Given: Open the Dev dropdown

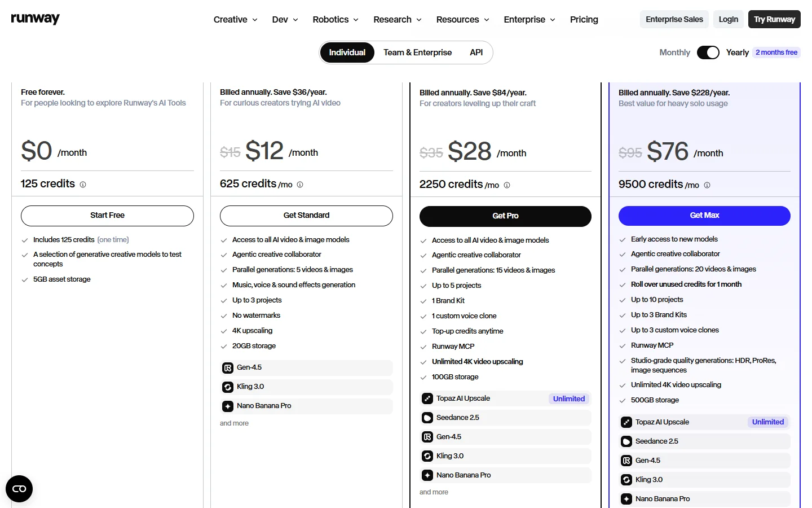Looking at the screenshot, I should tap(285, 20).
